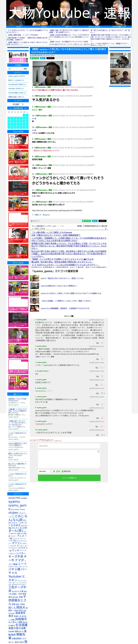Open the tomcat.2ch.sc source thread link
The height and width of the screenshot is (644, 138).
(57, 210)
